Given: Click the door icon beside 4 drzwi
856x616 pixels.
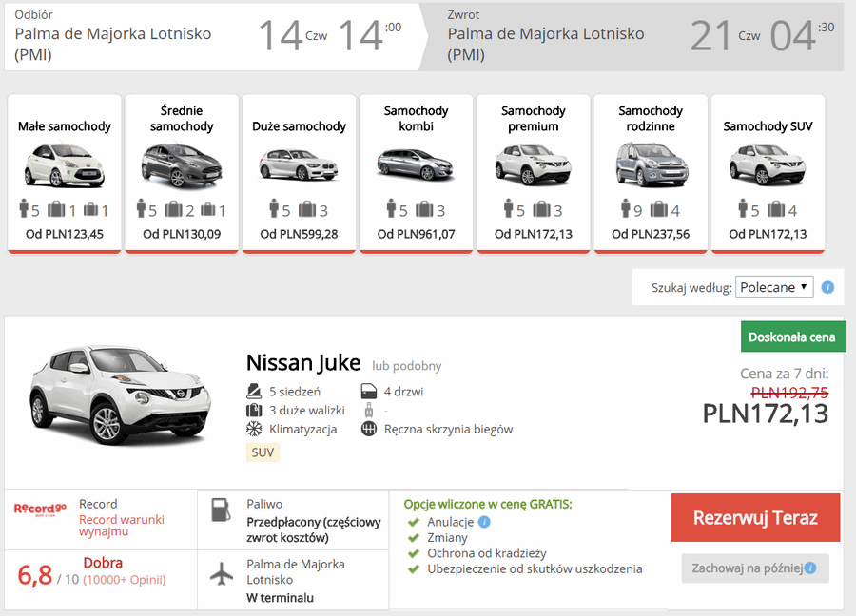Looking at the screenshot, I should pyautogui.click(x=369, y=392).
